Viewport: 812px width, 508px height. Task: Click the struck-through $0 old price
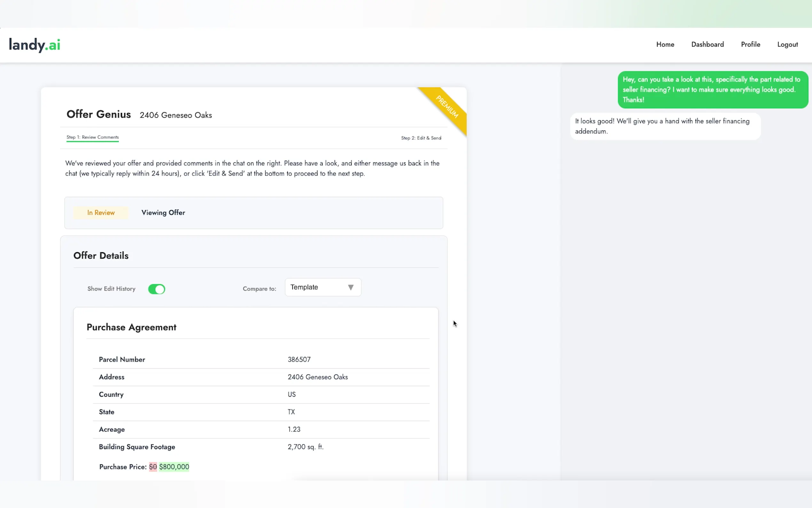153,467
